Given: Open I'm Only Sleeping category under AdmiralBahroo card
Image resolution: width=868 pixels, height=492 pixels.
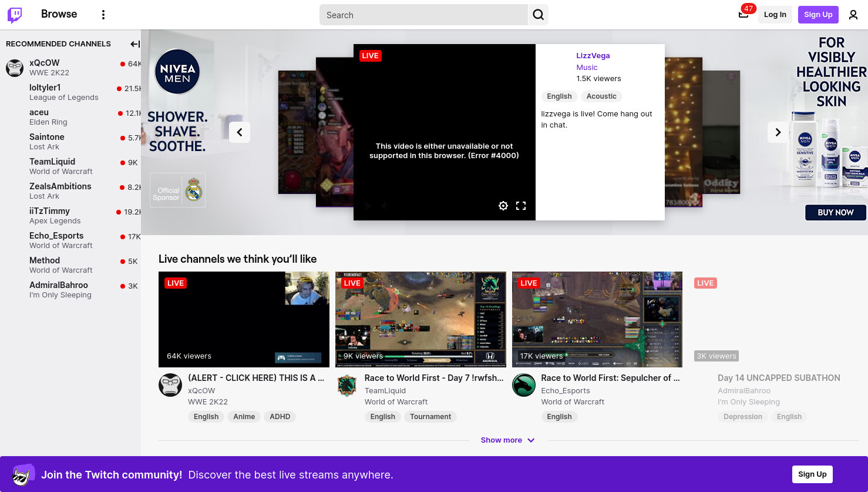Looking at the screenshot, I should point(749,402).
